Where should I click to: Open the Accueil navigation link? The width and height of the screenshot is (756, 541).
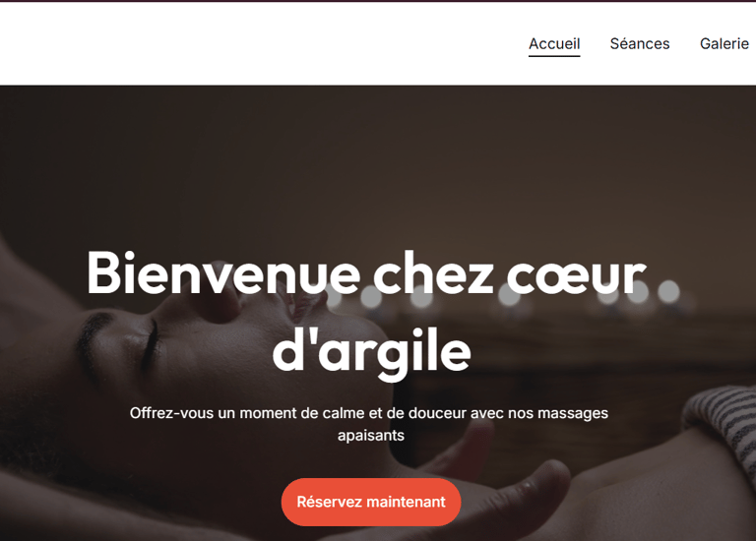coord(554,44)
